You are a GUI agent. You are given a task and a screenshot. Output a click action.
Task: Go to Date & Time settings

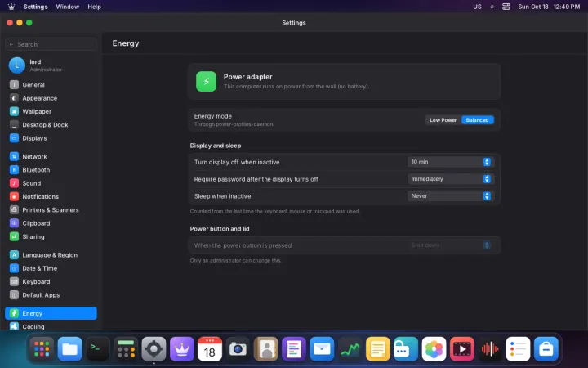click(x=51, y=268)
